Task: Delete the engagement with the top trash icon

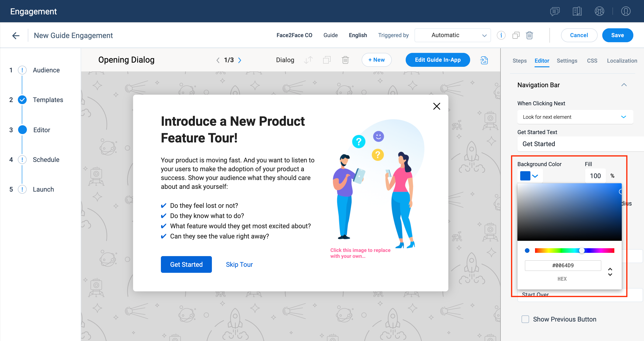Action: point(529,35)
